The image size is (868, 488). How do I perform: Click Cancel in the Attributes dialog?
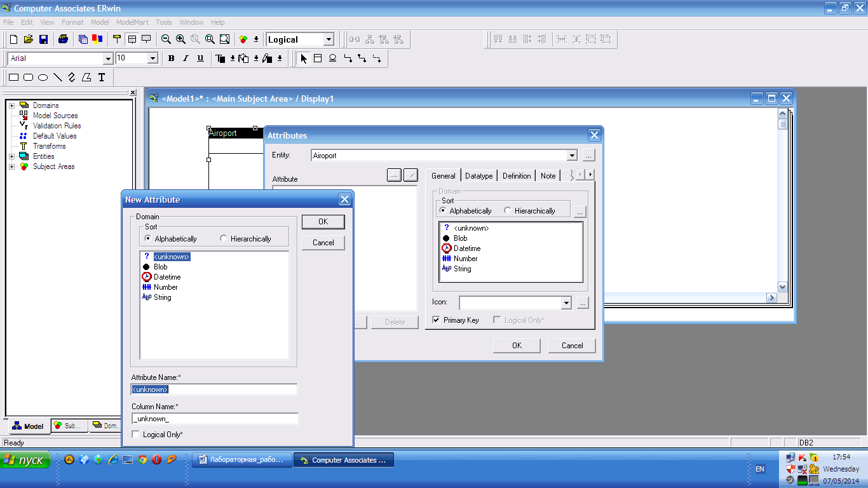572,346
